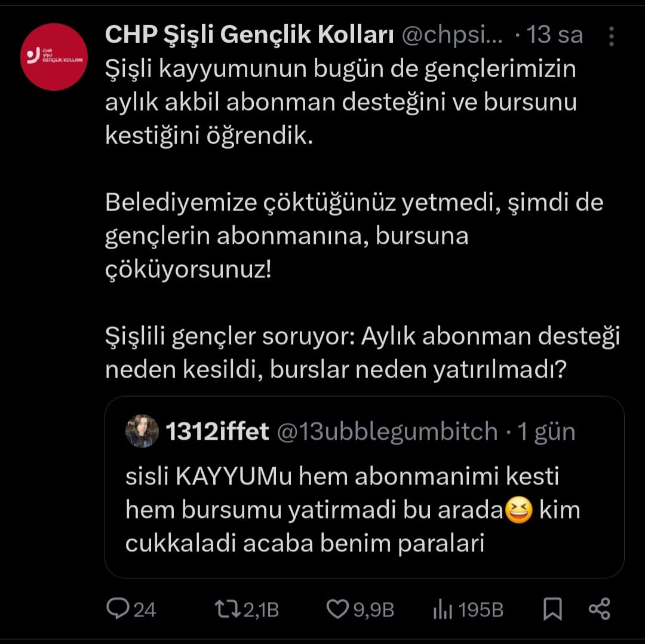Click the 1312iffet display name

click(217, 431)
